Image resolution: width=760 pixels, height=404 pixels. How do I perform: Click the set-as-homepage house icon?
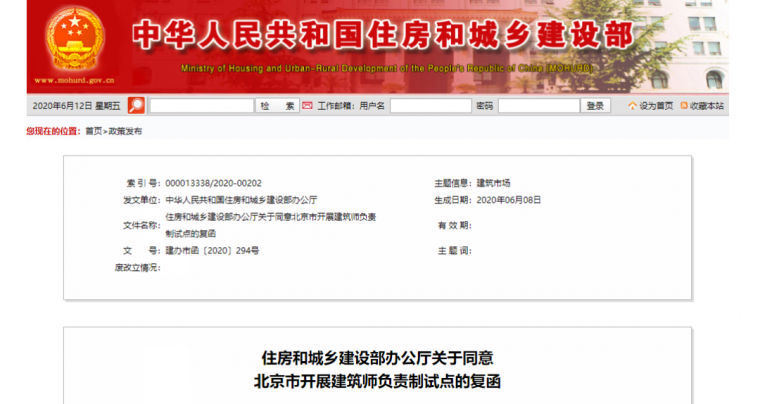click(x=631, y=106)
